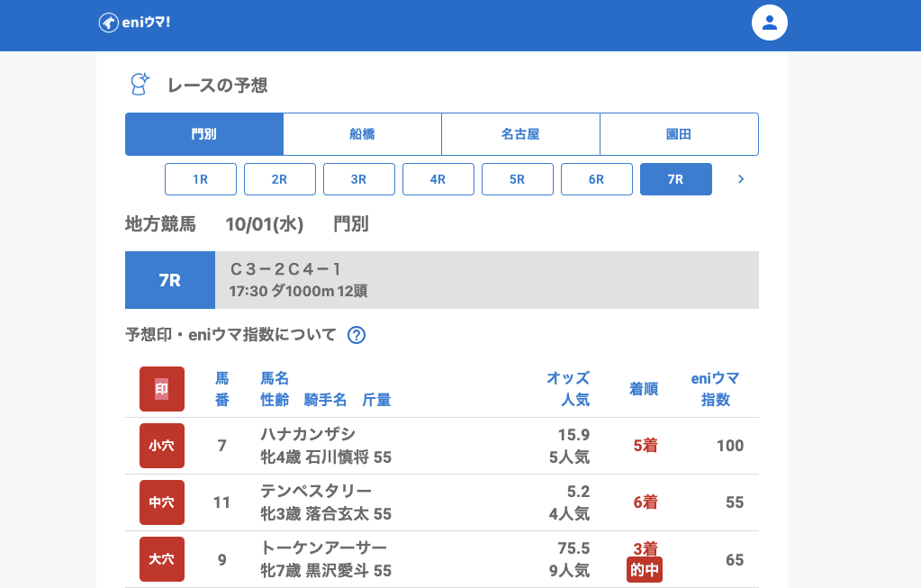Select race 1R button
The width and height of the screenshot is (921, 588).
(201, 179)
